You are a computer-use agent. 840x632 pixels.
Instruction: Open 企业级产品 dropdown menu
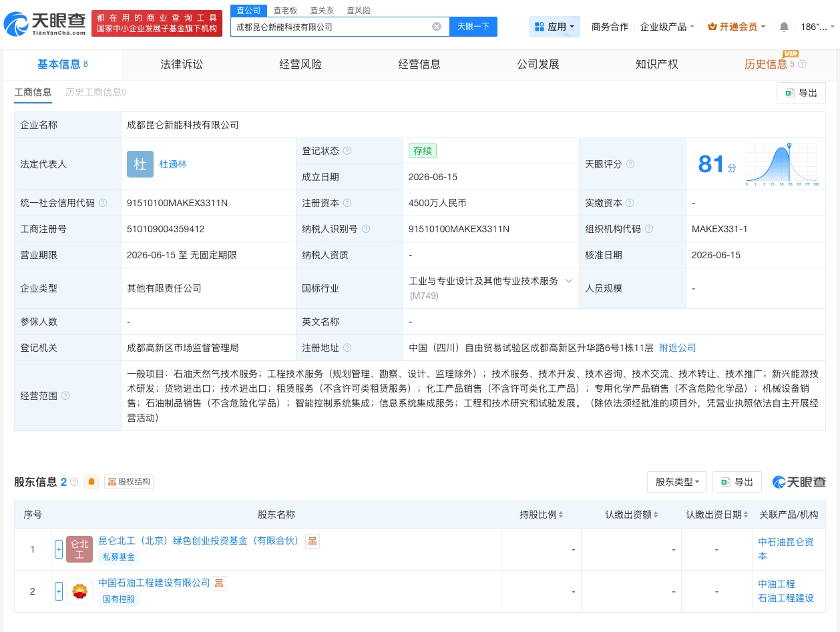click(667, 27)
